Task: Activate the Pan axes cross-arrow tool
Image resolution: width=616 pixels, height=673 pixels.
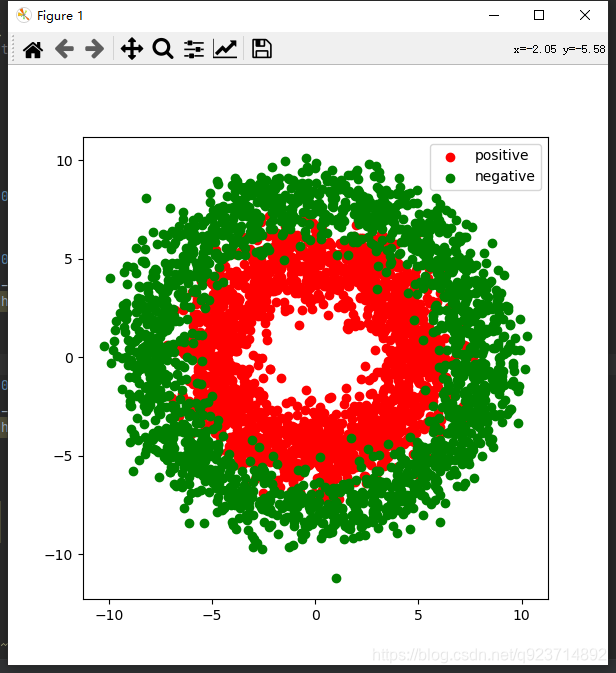Action: [132, 49]
